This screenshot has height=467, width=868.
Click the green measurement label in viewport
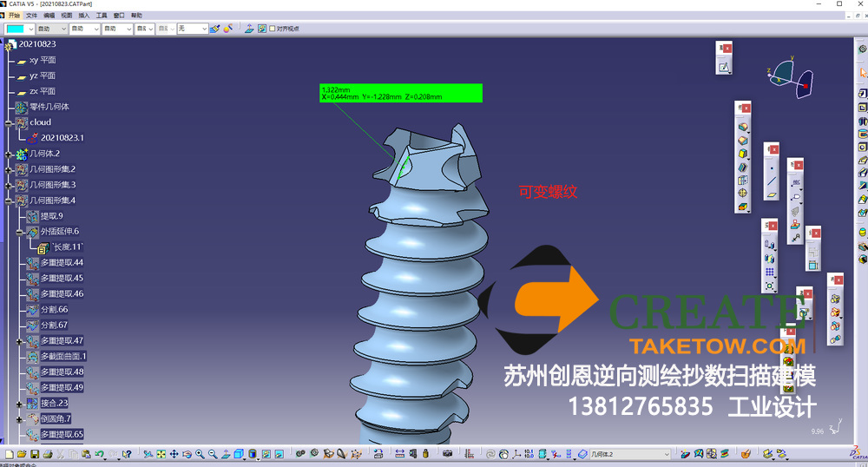[400, 93]
